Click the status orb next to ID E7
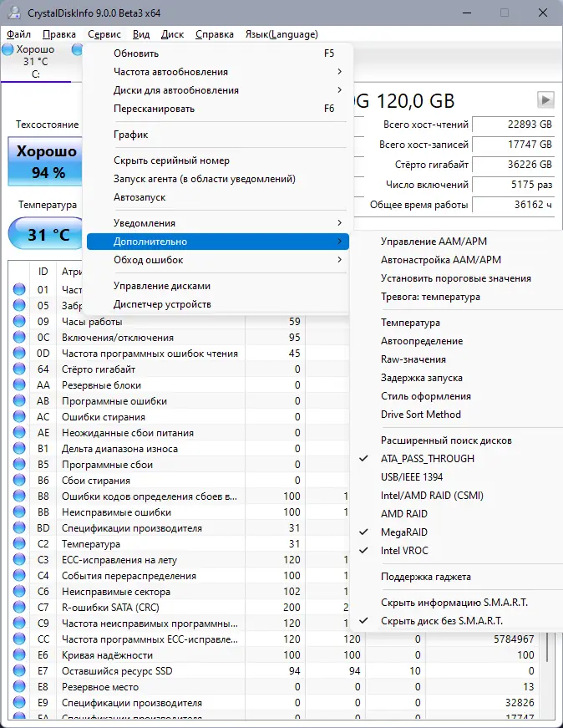The height and width of the screenshot is (728, 563). pyautogui.click(x=20, y=671)
